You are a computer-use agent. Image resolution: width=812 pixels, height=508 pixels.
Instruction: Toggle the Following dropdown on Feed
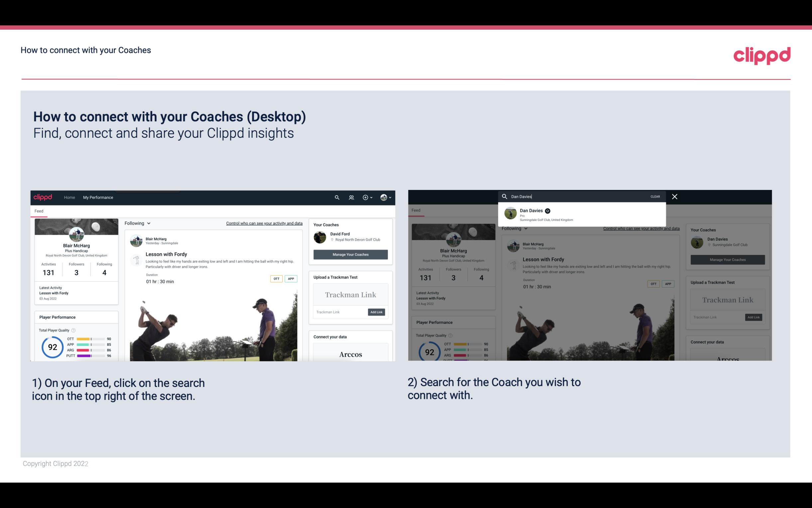139,223
